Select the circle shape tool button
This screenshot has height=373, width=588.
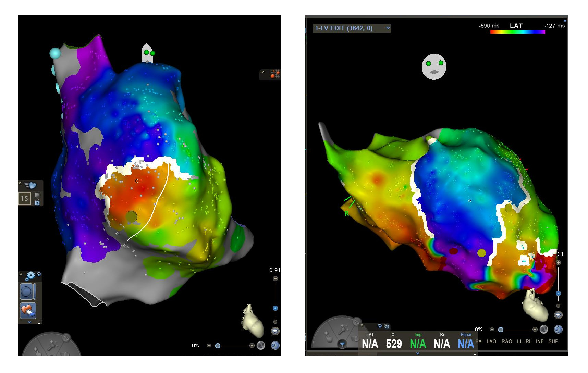coord(26,292)
